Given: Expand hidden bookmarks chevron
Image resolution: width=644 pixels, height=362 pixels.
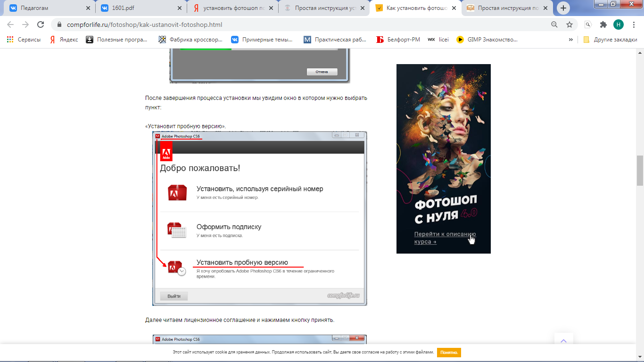Looking at the screenshot, I should [x=571, y=40].
